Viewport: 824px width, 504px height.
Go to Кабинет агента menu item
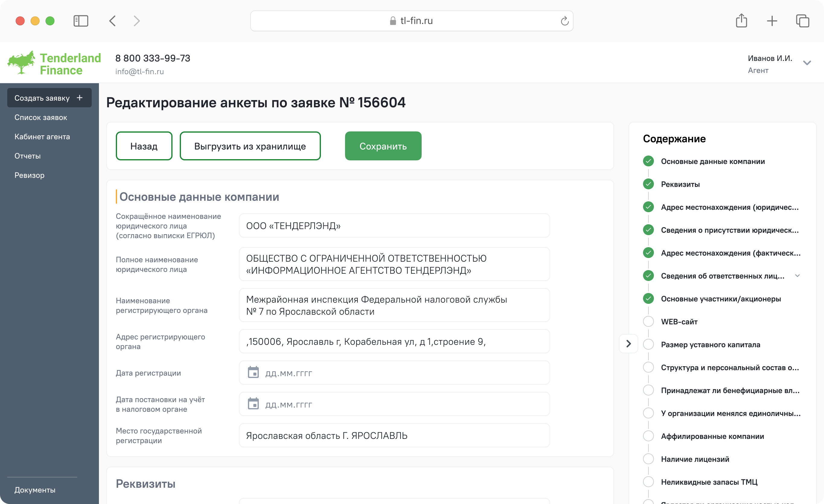(x=42, y=137)
